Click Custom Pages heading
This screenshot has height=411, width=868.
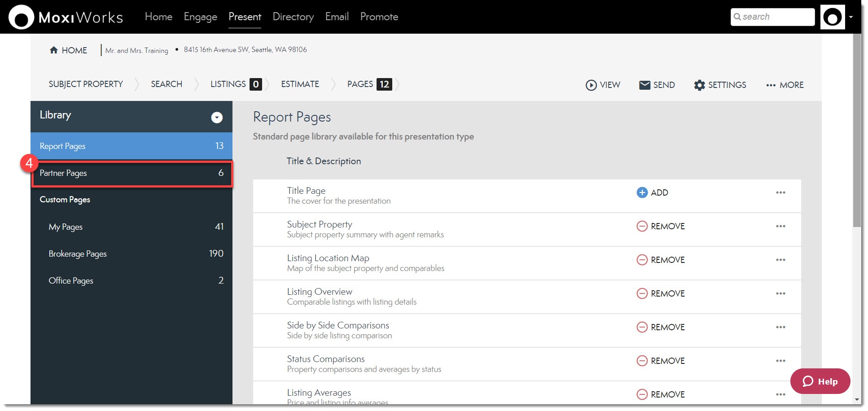[x=65, y=200]
